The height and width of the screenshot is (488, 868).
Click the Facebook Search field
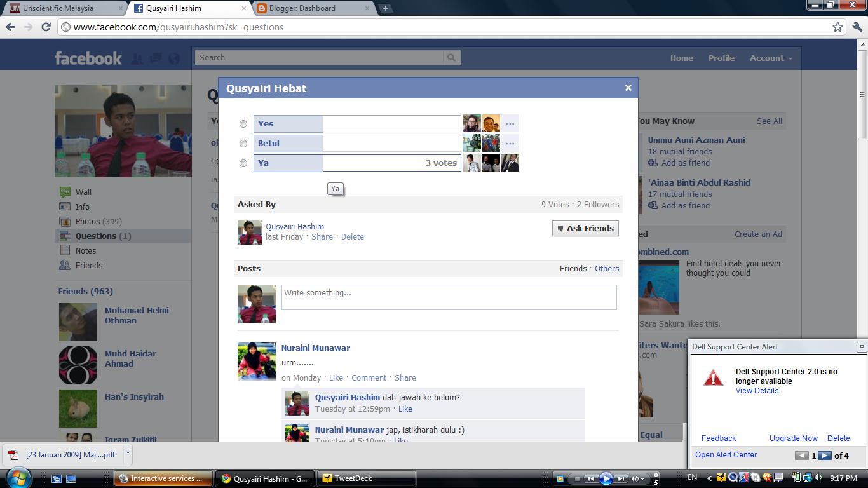tap(319, 57)
